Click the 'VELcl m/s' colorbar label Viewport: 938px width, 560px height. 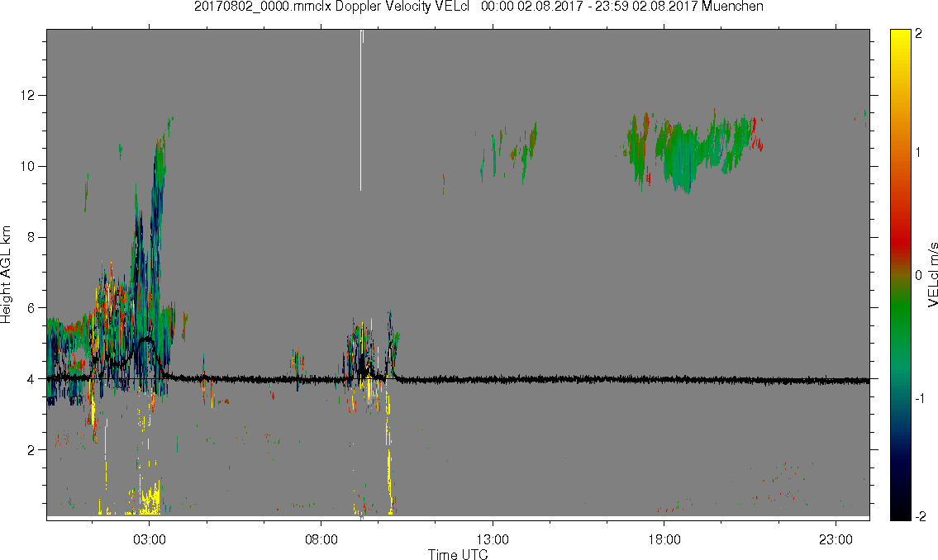pyautogui.click(x=932, y=275)
